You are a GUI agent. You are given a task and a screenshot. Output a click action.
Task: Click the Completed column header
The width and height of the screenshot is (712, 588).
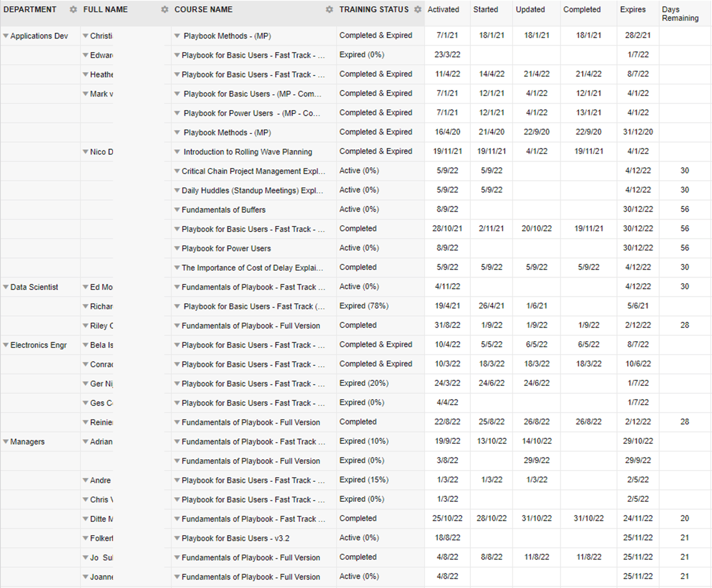click(x=582, y=10)
